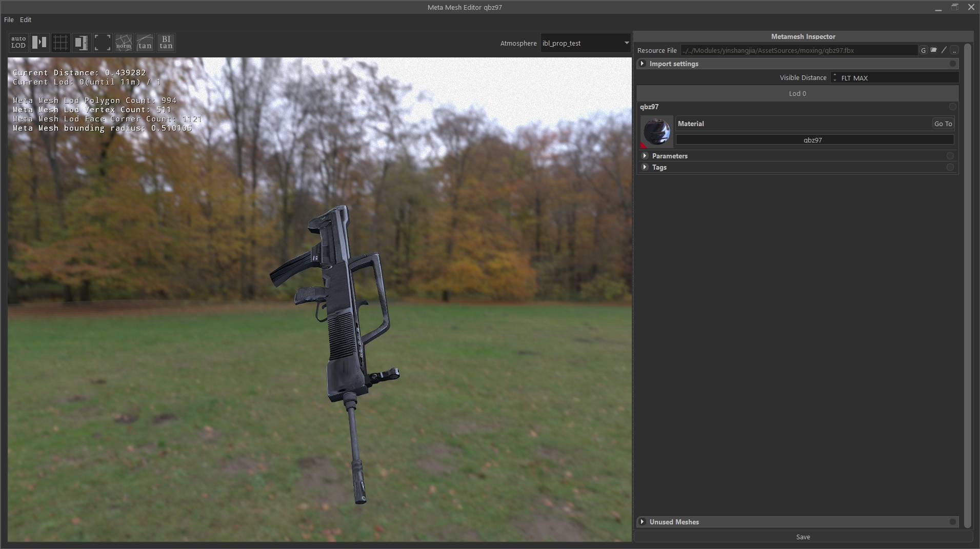
Task: Toggle the wireframe grid icon
Action: click(61, 43)
